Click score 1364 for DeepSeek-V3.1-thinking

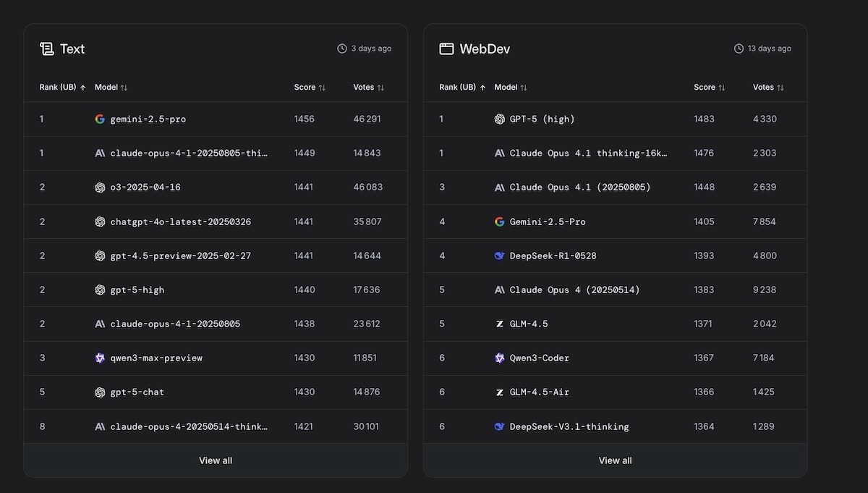704,426
